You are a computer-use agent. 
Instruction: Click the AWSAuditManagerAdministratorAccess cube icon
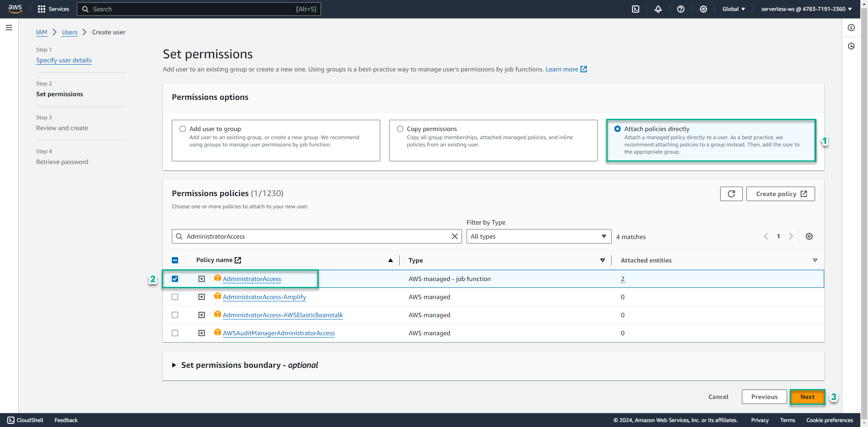pyautogui.click(x=217, y=332)
